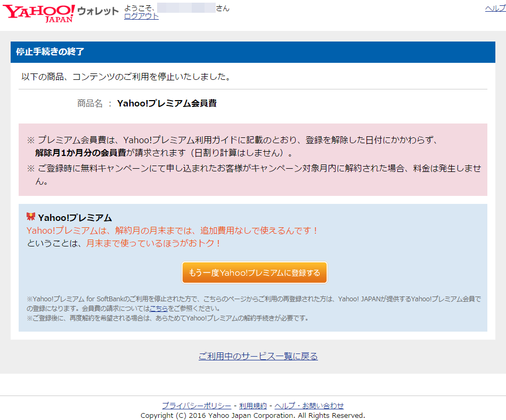This screenshot has width=506, height=420.
Task: Click the ご登録後に、再度解約を希望される場合 note
Action: (x=168, y=318)
